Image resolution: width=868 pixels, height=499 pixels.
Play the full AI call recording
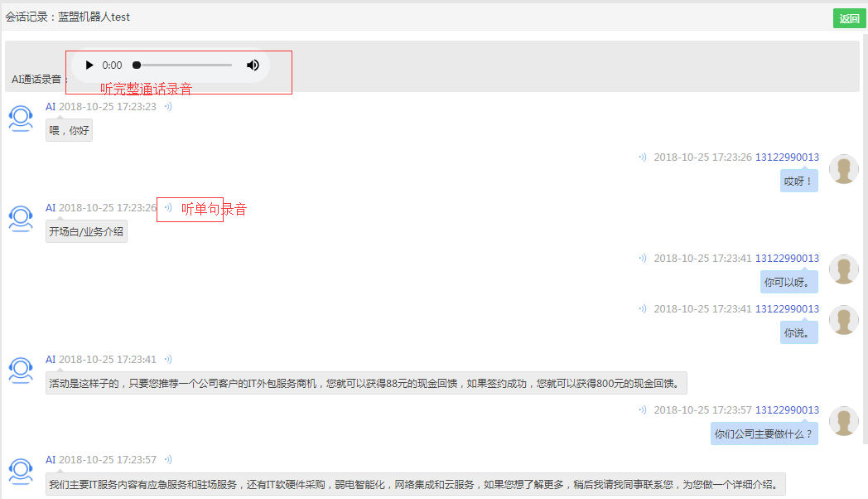pyautogui.click(x=89, y=65)
